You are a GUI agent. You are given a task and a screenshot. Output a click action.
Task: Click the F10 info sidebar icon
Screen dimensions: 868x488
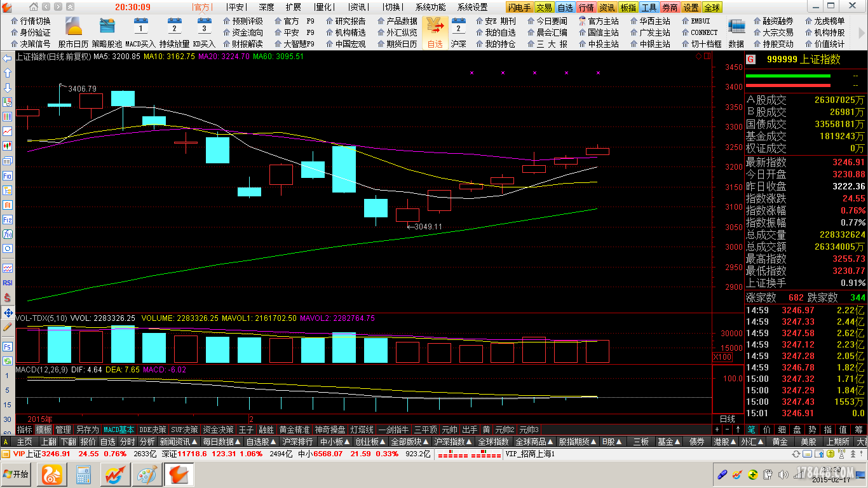pos(8,175)
